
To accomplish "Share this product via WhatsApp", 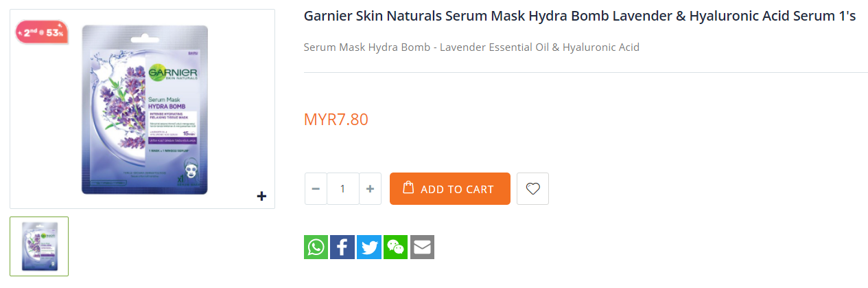I will click(316, 247).
